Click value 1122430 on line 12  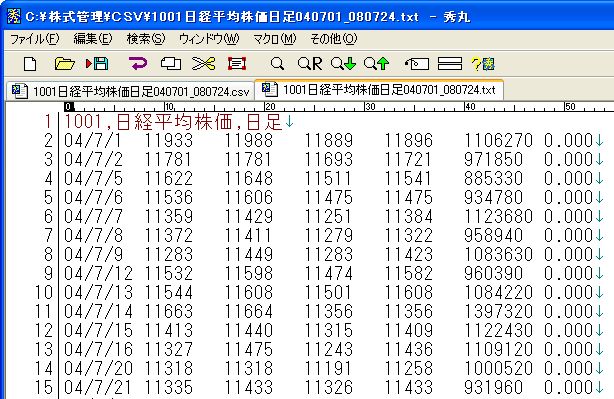(x=498, y=330)
